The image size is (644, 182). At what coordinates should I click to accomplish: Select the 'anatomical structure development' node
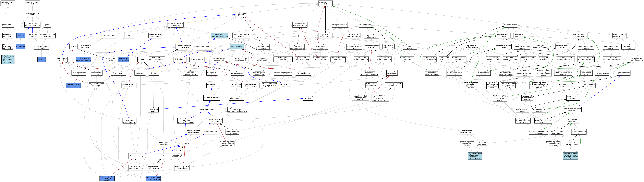pyautogui.click(x=175, y=25)
